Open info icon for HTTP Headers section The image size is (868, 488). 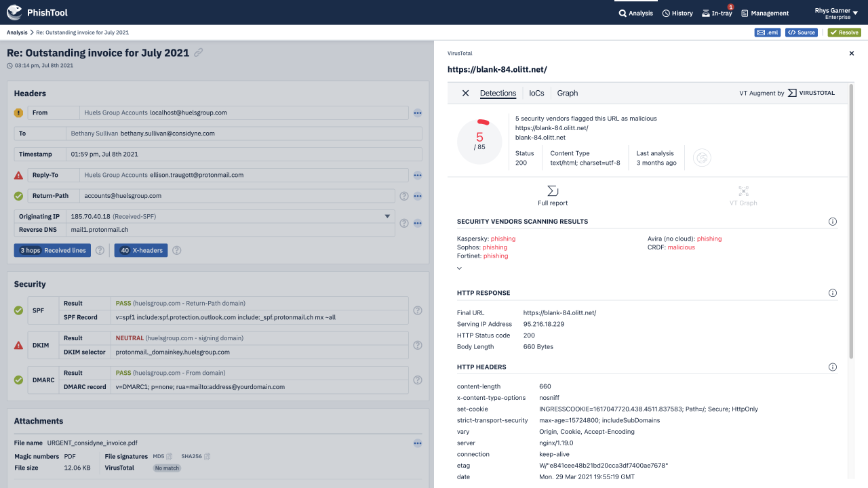[833, 367]
